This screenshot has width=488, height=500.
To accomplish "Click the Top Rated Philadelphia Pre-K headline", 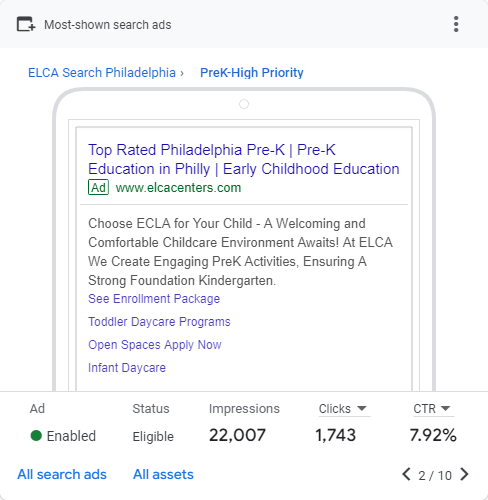I will (244, 159).
